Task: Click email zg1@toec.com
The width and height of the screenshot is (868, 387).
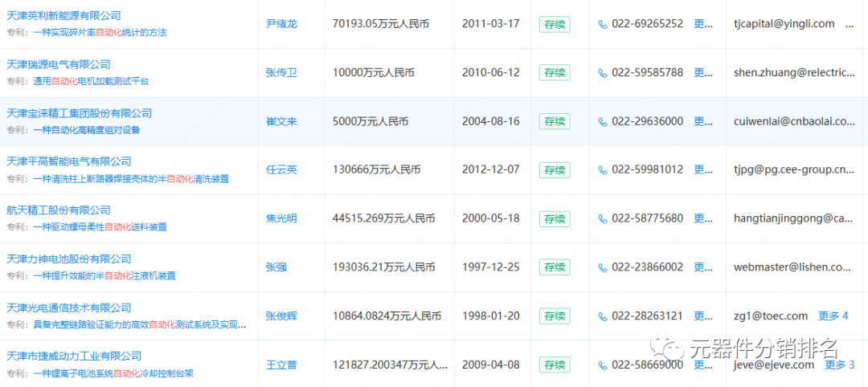Action: 771,316
